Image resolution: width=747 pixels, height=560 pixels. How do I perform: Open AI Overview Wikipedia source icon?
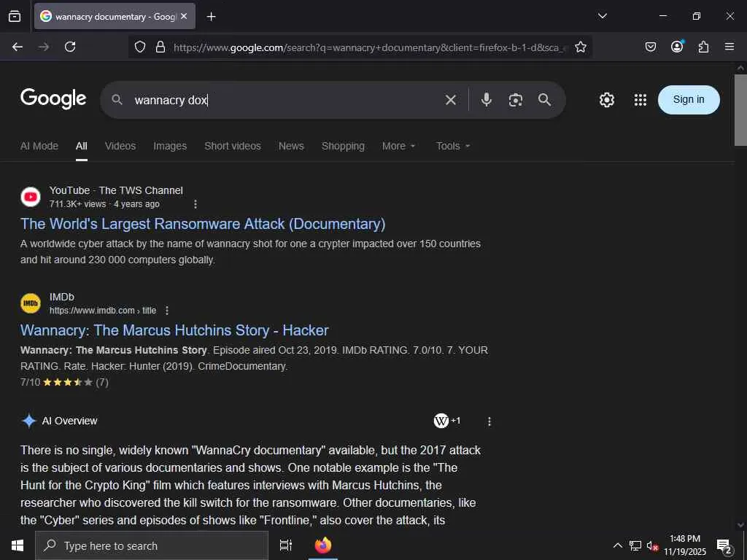pyautogui.click(x=441, y=421)
